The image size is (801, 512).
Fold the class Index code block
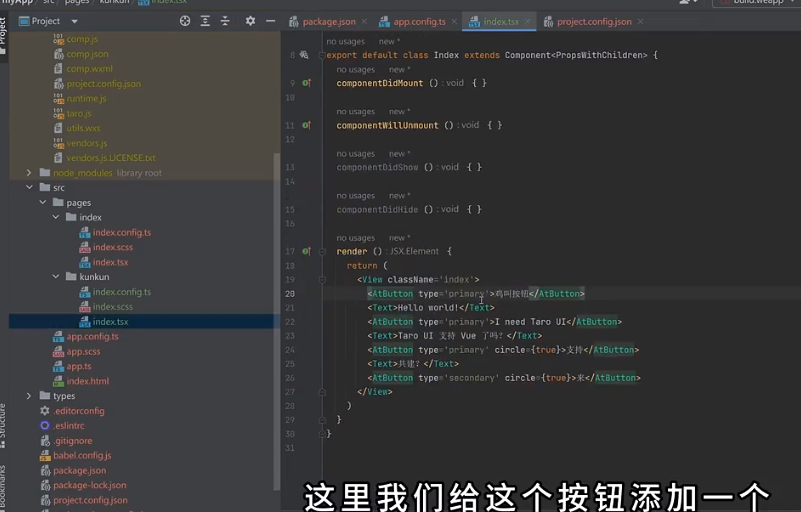click(322, 55)
